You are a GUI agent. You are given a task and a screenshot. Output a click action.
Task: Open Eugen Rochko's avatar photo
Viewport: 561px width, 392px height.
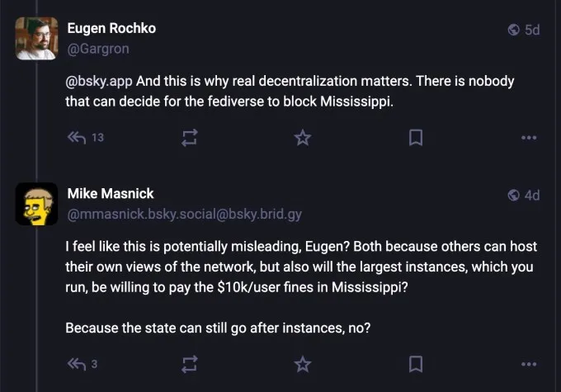click(36, 38)
